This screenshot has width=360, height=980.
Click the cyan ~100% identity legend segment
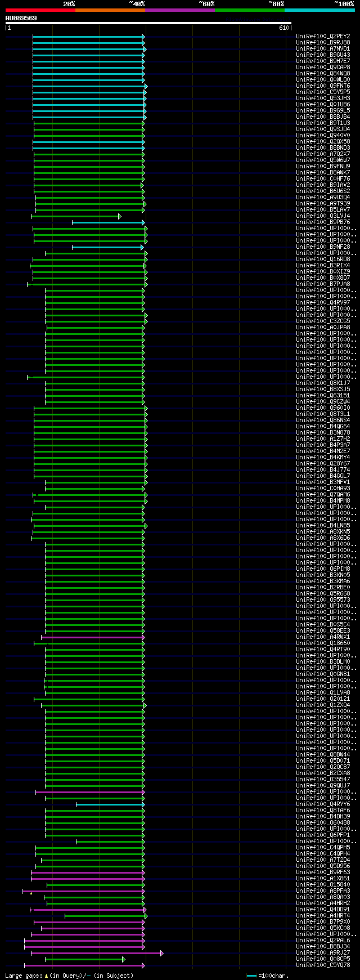(319, 10)
